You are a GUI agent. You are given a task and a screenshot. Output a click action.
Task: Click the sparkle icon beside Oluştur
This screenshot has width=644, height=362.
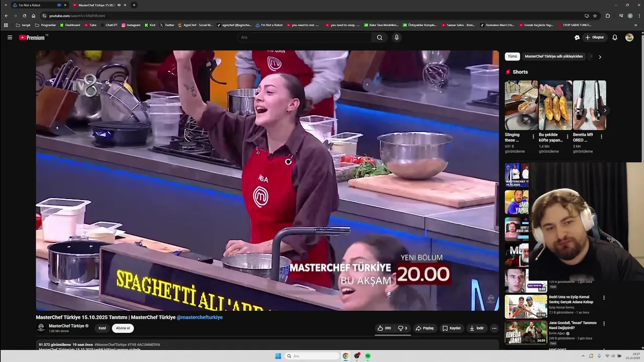(x=577, y=37)
